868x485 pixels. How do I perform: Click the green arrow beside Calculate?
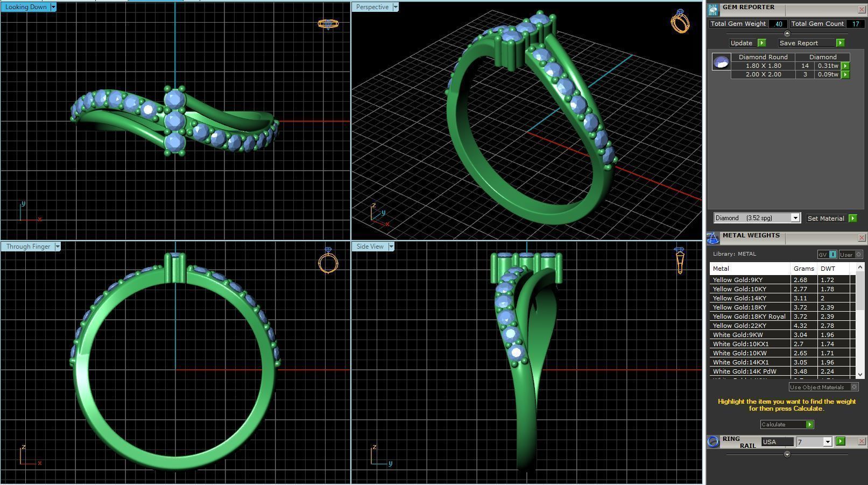pyautogui.click(x=809, y=425)
